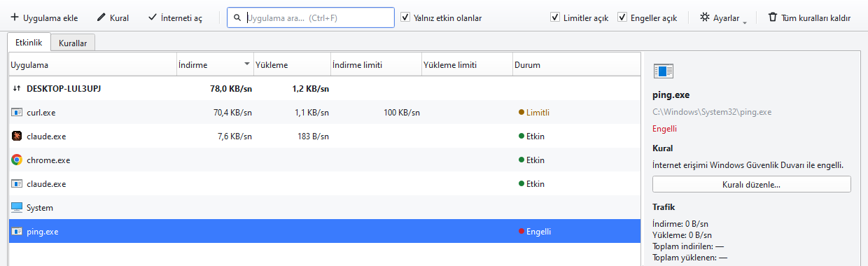
Task: Select the curl.exe row name
Action: point(41,113)
